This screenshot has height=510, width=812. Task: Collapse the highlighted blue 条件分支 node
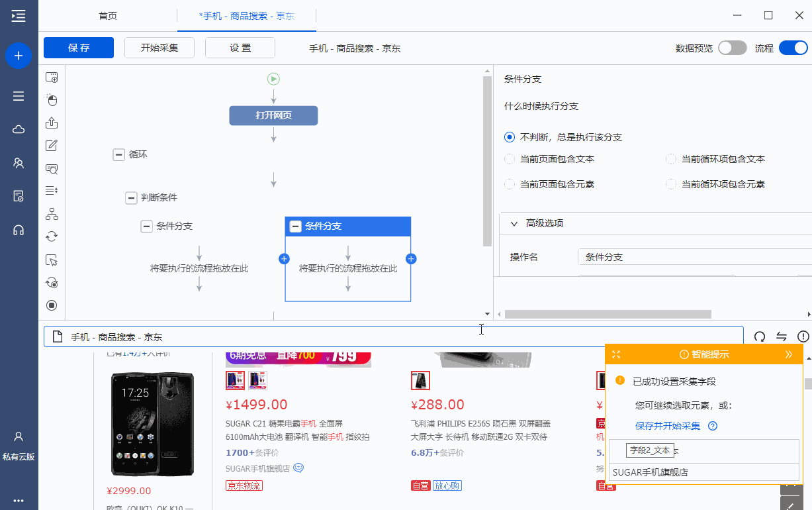[295, 227]
